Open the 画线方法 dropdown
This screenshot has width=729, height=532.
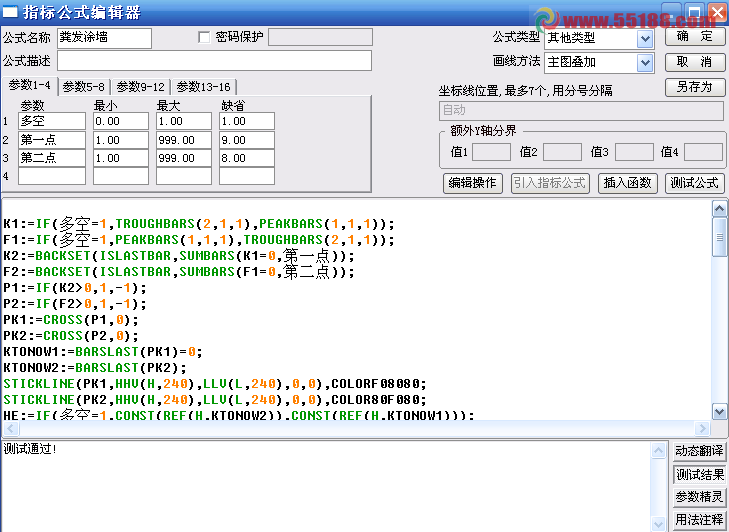pyautogui.click(x=644, y=63)
